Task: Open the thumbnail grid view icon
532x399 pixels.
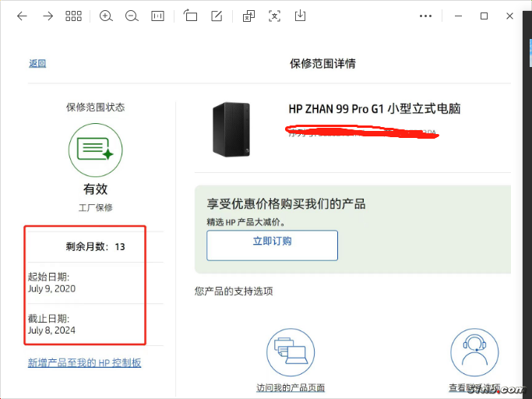Action: point(73,16)
